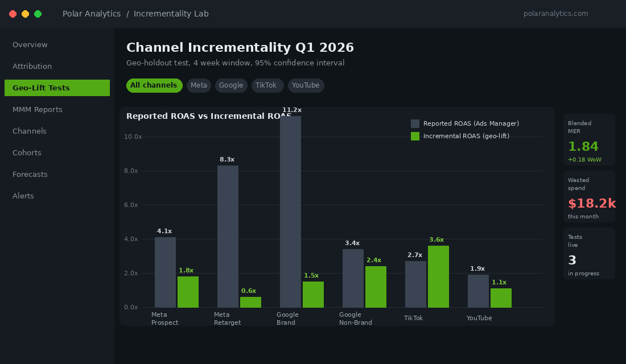Select the All channels filter chip
This screenshot has width=626, height=364.
pos(154,85)
